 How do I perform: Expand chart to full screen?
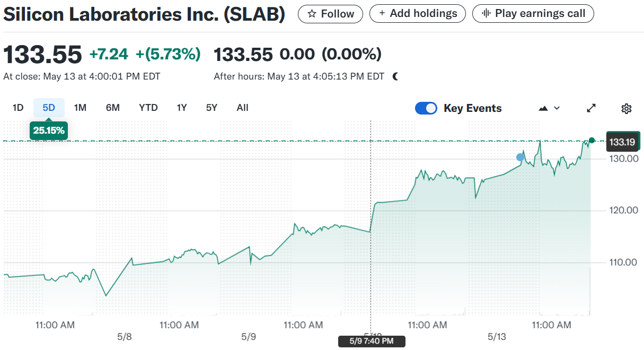coord(592,108)
